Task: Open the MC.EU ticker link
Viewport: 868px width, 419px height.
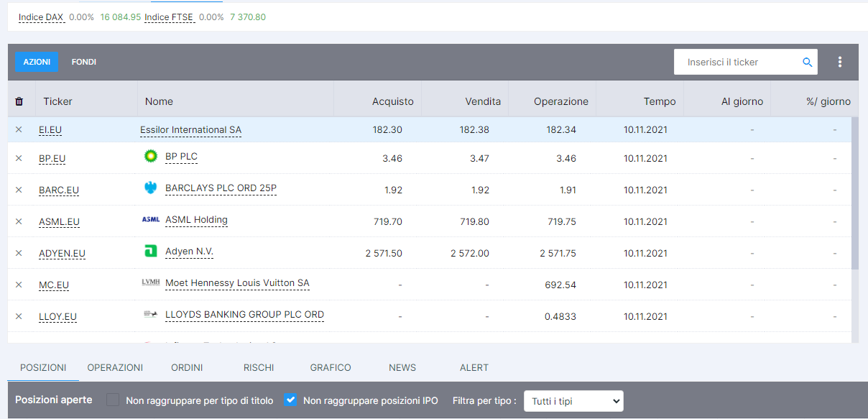Action: pos(54,285)
